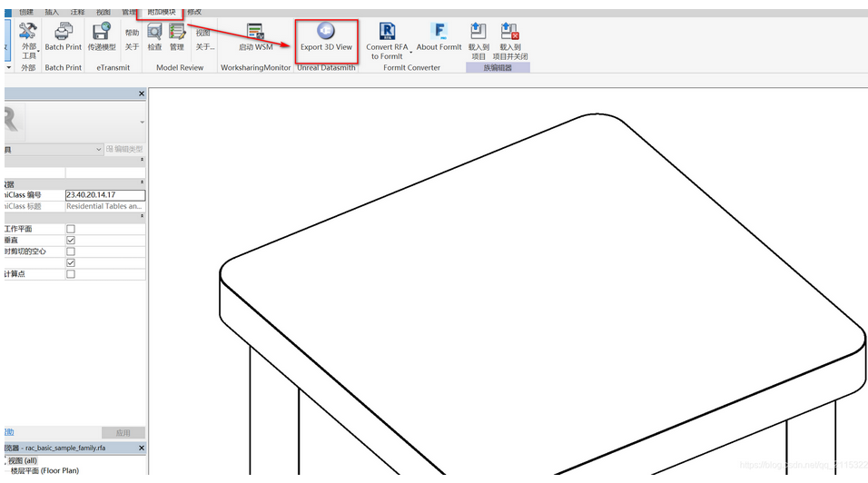Click OmniClass 标题 Residential Tables field
The height and width of the screenshot is (483, 868).
coord(105,206)
